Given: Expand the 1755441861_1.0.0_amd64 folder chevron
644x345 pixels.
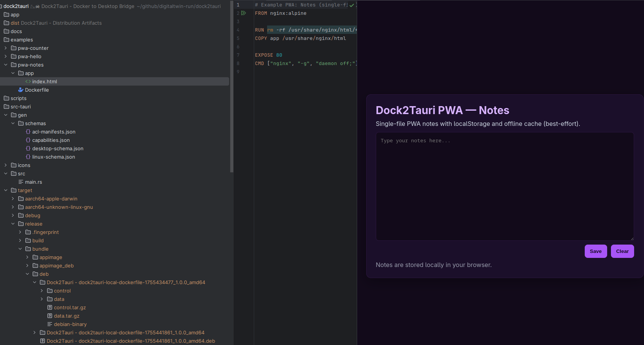Looking at the screenshot, I should click(35, 332).
